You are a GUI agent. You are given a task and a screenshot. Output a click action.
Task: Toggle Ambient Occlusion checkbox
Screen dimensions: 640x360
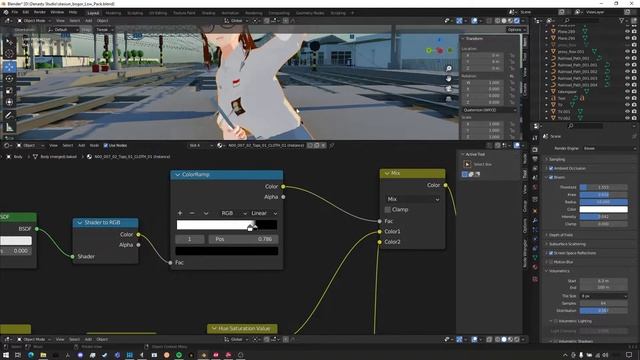[551, 168]
